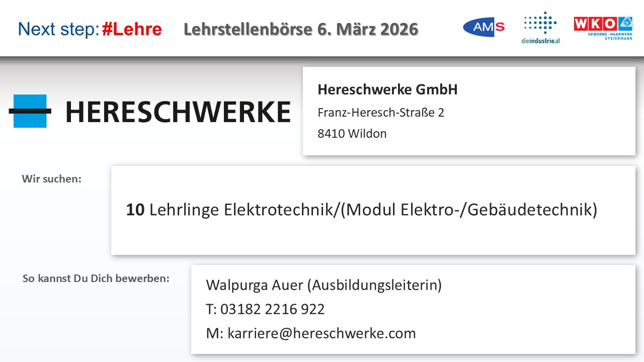Click the bold number 10 of apprentices
Image resolution: width=644 pixels, height=362 pixels.
coord(135,210)
